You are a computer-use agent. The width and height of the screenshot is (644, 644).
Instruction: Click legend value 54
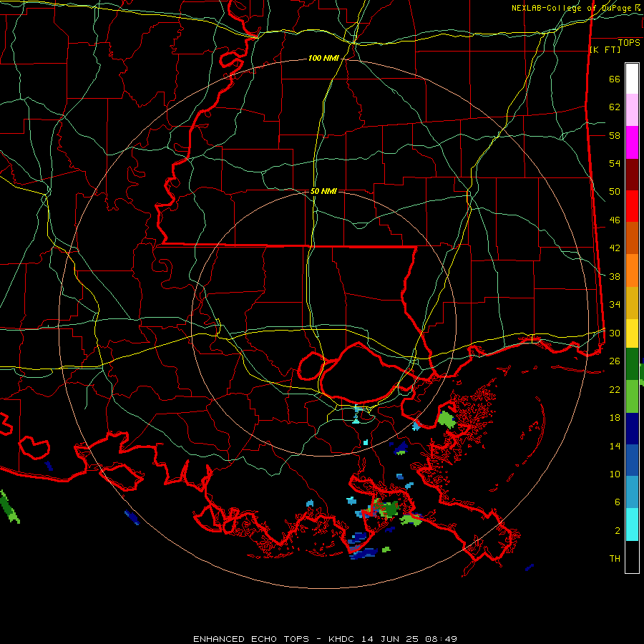point(615,163)
